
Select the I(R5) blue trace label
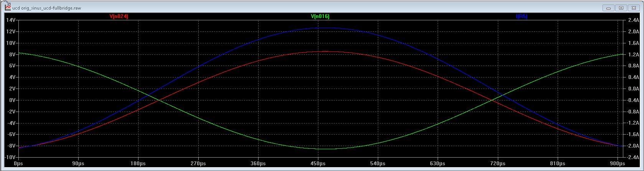(x=521, y=16)
